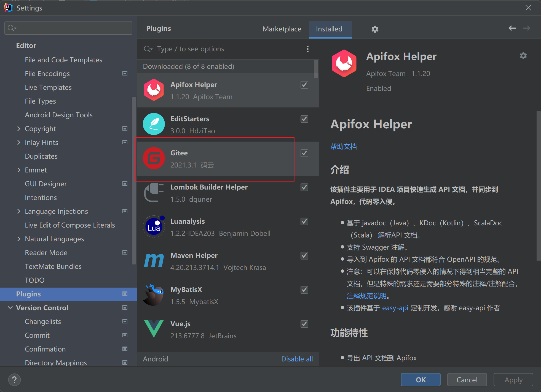This screenshot has height=392, width=541.
Task: Open Live Templates settings page
Action: pos(48,87)
